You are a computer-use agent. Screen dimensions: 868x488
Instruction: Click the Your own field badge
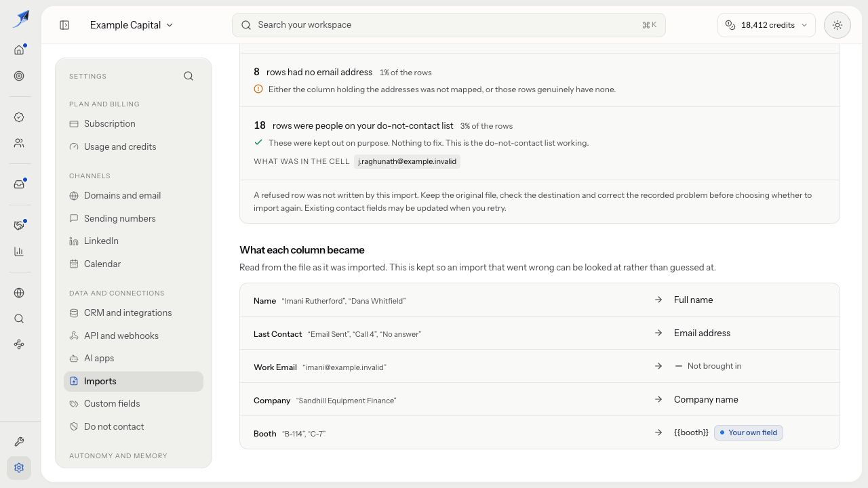pyautogui.click(x=748, y=432)
